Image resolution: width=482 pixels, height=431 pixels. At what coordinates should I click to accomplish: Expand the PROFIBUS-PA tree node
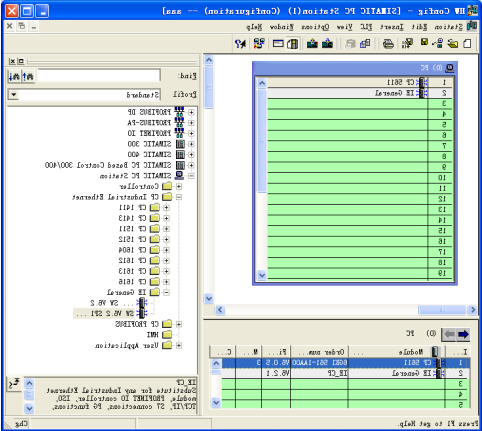[x=191, y=123]
